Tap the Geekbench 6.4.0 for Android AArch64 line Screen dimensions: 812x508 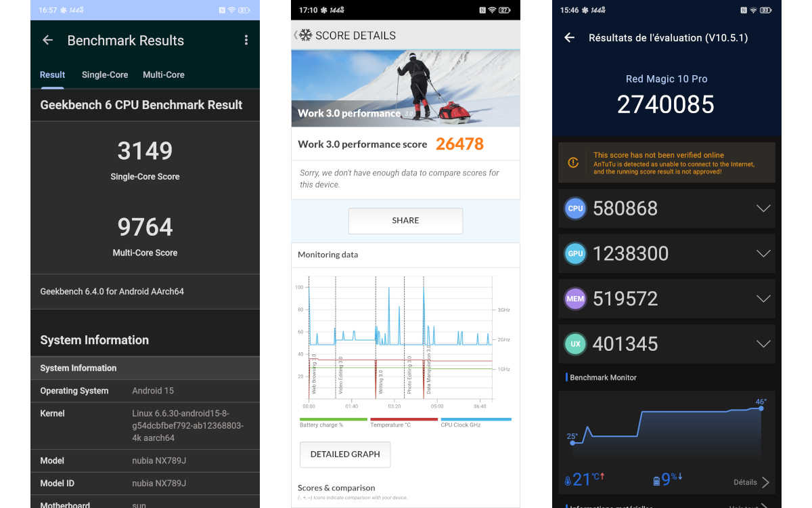(112, 292)
